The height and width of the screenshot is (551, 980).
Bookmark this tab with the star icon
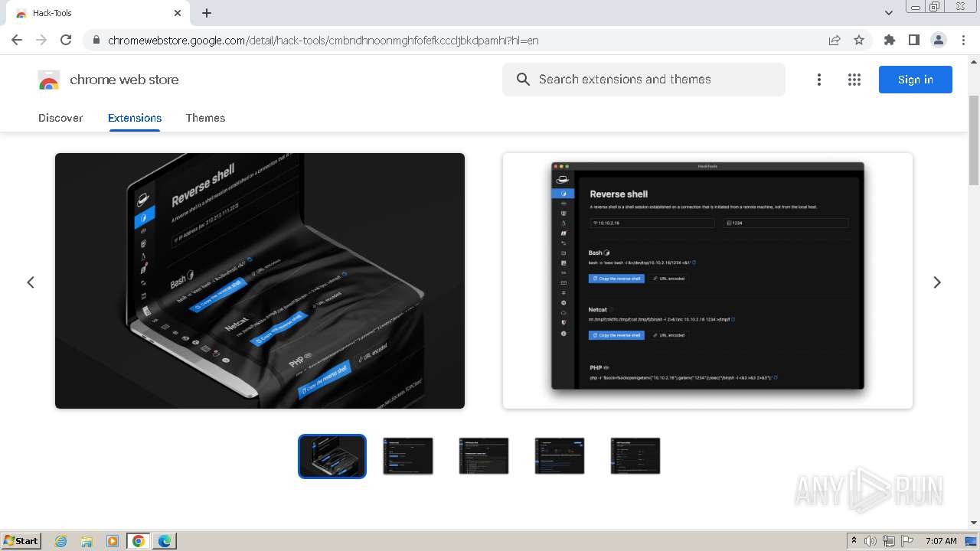point(859,41)
